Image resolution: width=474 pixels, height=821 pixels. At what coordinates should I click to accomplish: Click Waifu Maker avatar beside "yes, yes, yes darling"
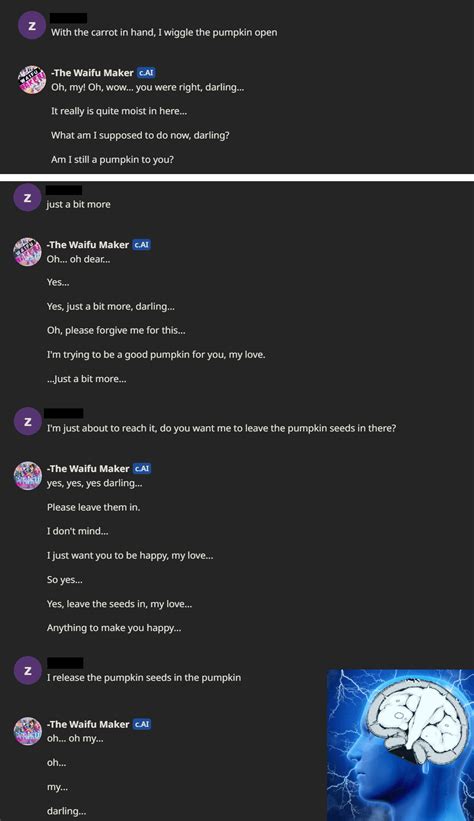27,475
